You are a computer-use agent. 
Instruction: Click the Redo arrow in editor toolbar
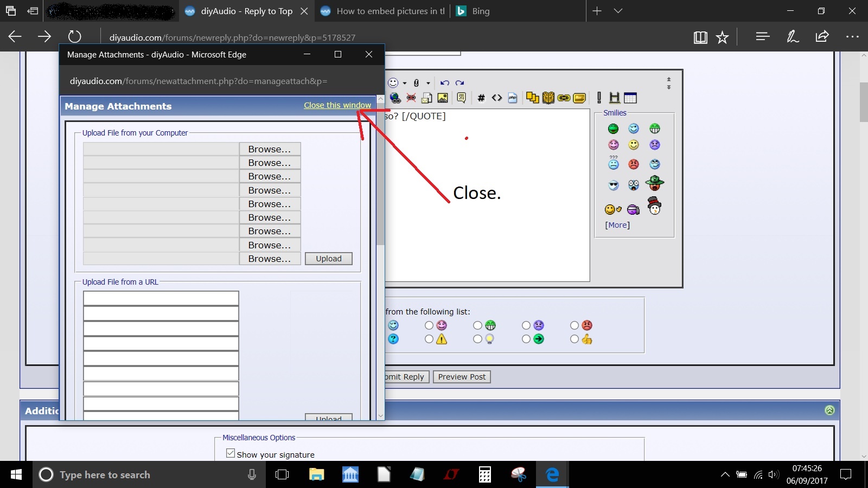point(459,83)
